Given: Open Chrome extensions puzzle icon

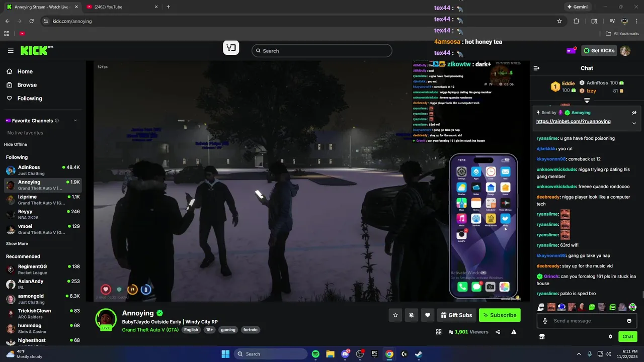Looking at the screenshot, I should tap(577, 21).
